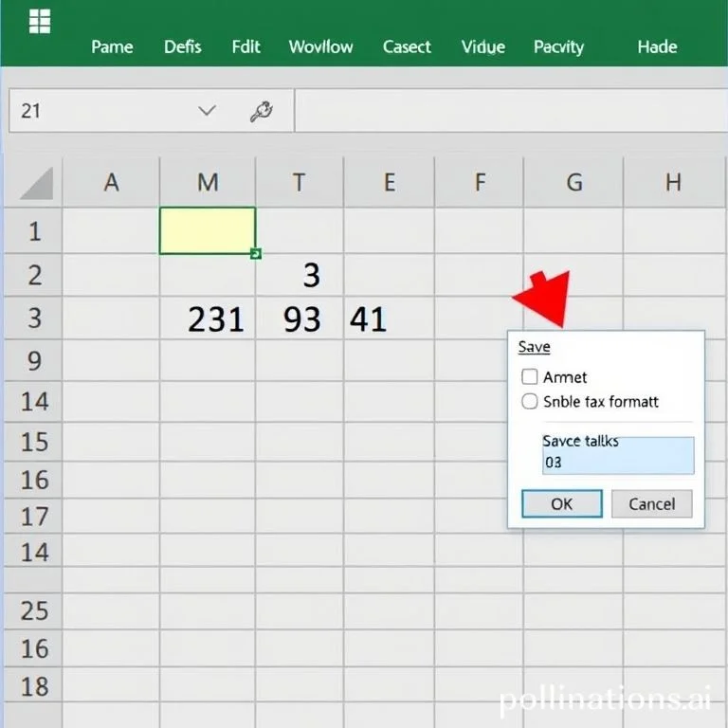The height and width of the screenshot is (728, 728).
Task: Select the row 15 header
Action: (x=34, y=441)
